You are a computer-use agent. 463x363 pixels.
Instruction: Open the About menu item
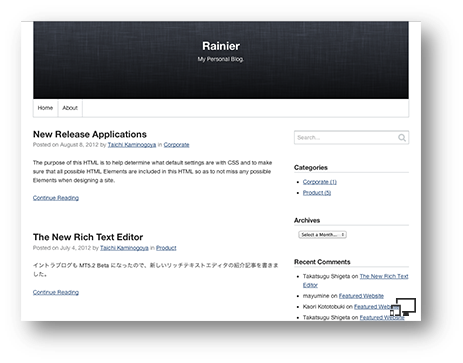point(70,108)
